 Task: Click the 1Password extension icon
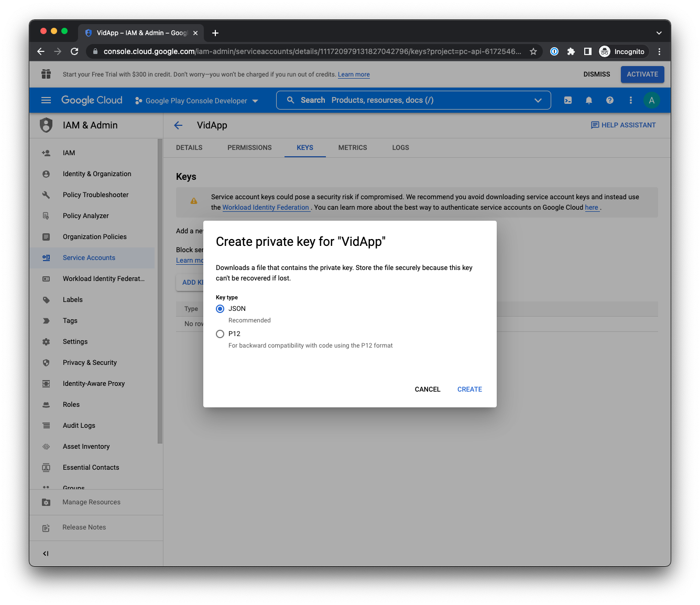(554, 51)
